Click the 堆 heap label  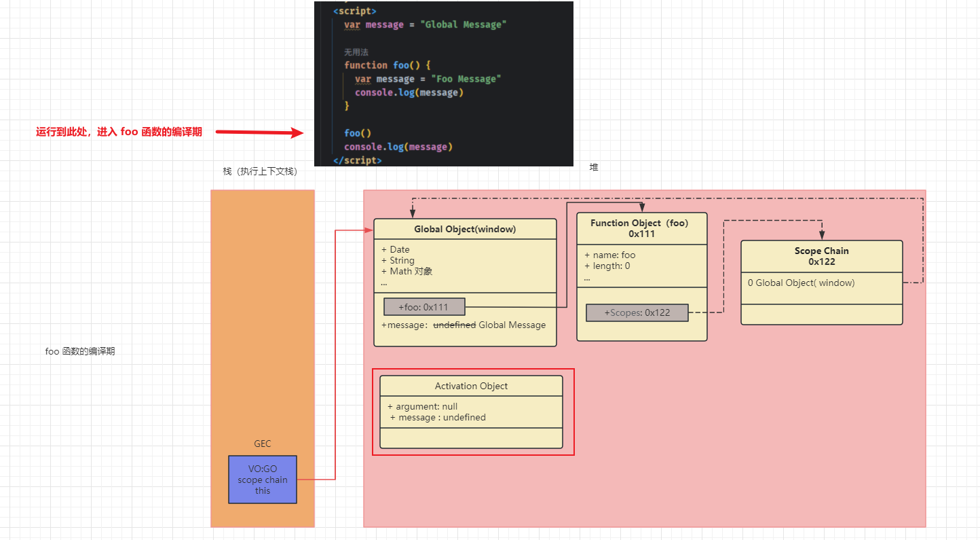click(594, 167)
